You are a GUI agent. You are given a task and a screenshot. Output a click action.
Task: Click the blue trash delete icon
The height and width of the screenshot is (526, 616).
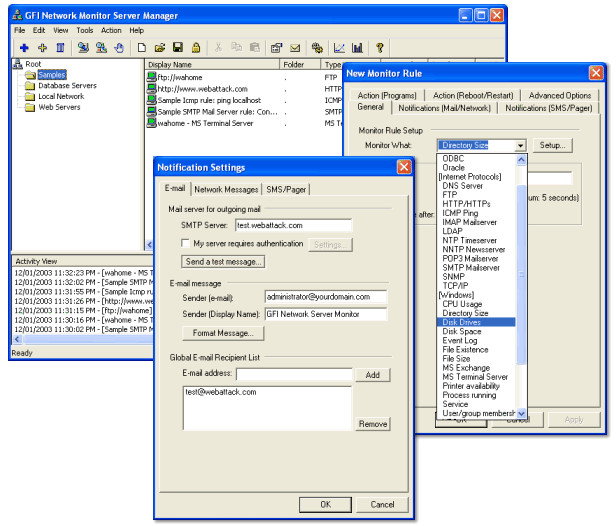(x=60, y=48)
